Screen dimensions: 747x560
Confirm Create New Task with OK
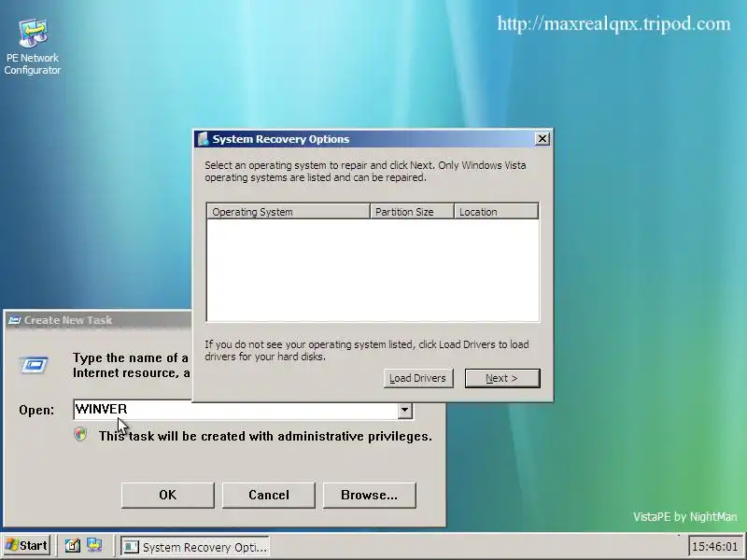pos(168,496)
